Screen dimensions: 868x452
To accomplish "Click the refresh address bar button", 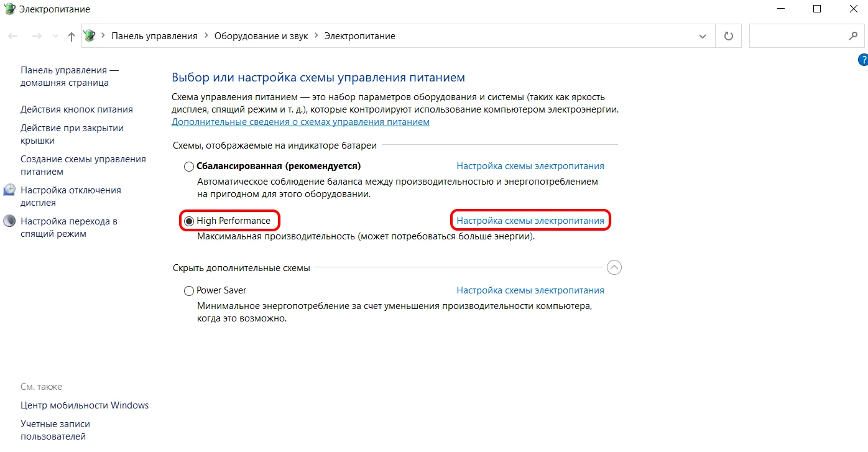I will 728,36.
